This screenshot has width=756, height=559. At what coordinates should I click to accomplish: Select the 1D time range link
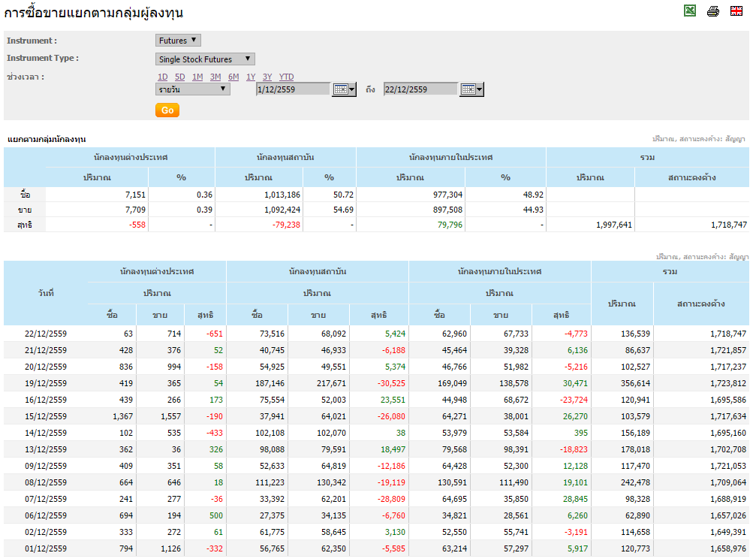[x=162, y=77]
